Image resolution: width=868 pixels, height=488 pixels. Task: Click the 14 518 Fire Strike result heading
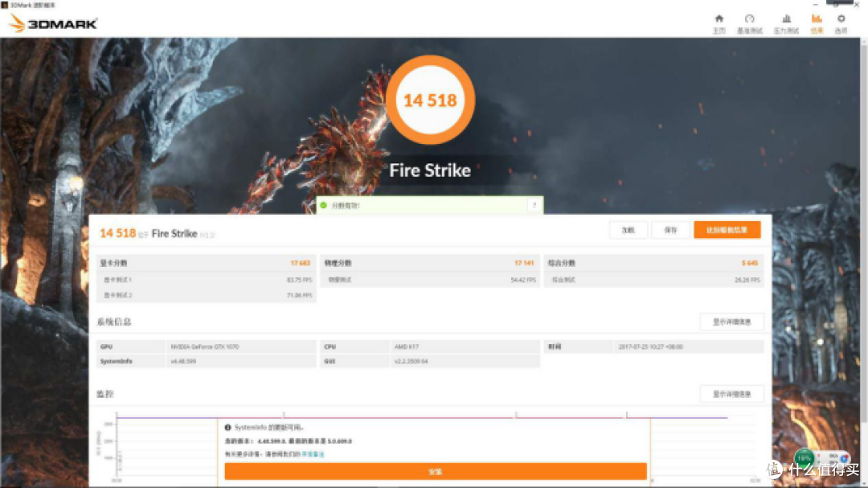point(157,233)
